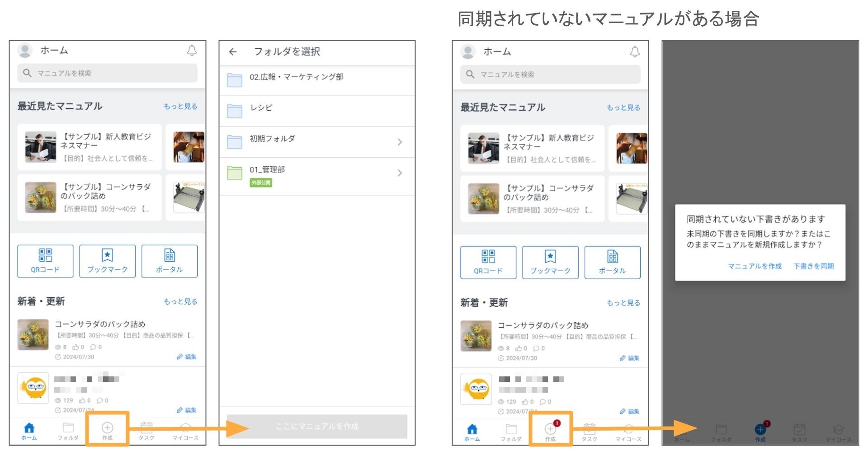Screen dimensions: 868x460
Task: Open マイコース tab in leftmost bottom bar
Action: pyautogui.click(x=185, y=431)
